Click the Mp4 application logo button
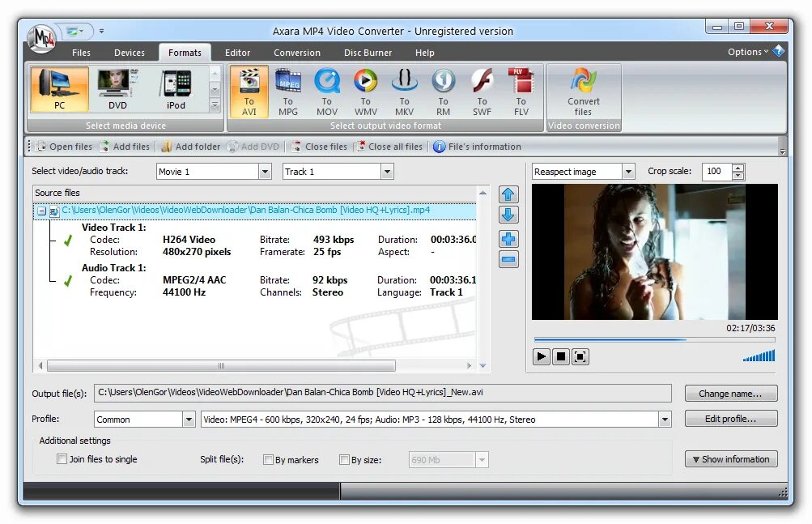Image resolution: width=812 pixels, height=524 pixels. [41, 38]
